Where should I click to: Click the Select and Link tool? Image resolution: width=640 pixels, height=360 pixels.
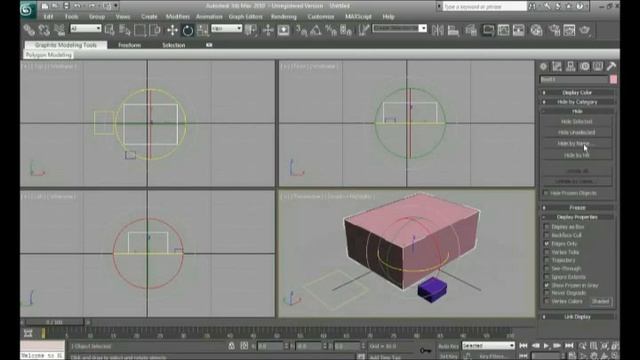click(x=29, y=30)
